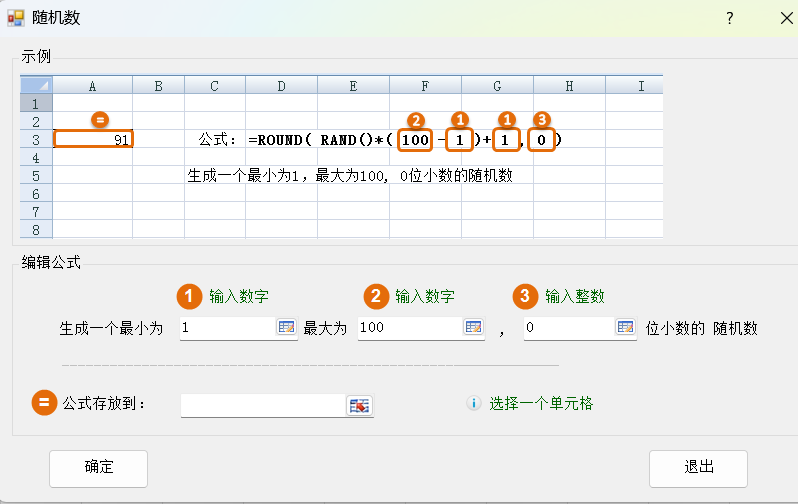Click the highlighted 100 box in example formula
Image resolution: width=798 pixels, height=504 pixels.
(415, 140)
